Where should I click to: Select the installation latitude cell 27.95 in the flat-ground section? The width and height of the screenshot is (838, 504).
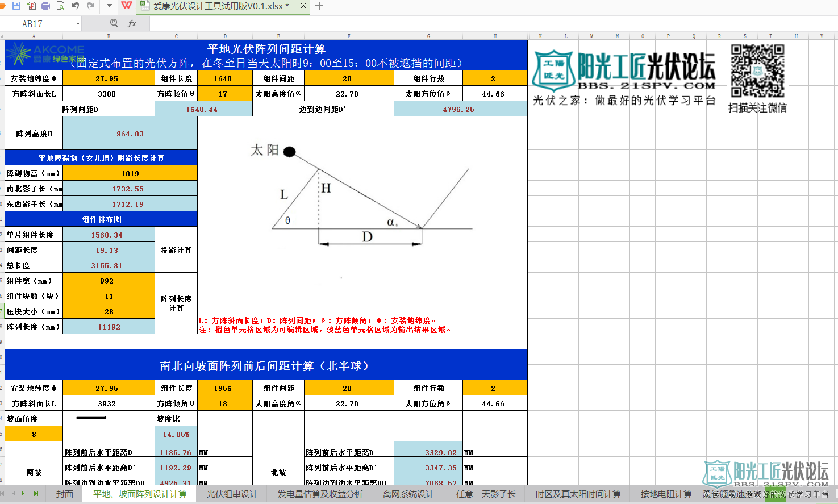109,78
